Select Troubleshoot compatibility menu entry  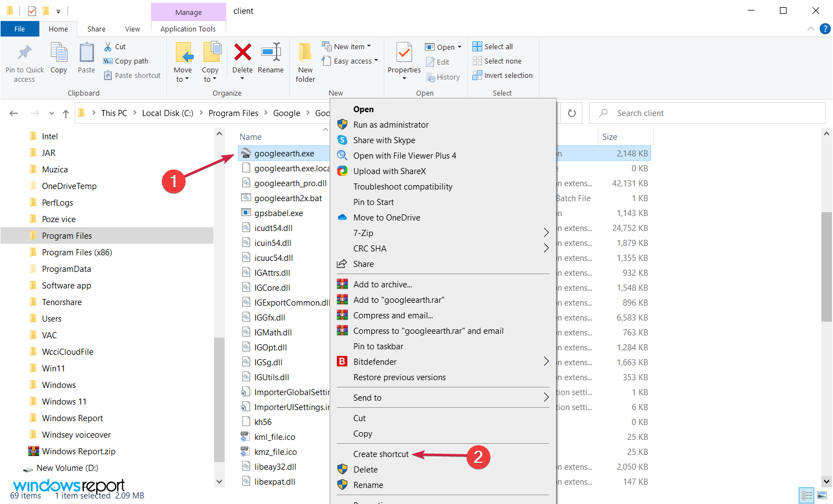pos(403,187)
